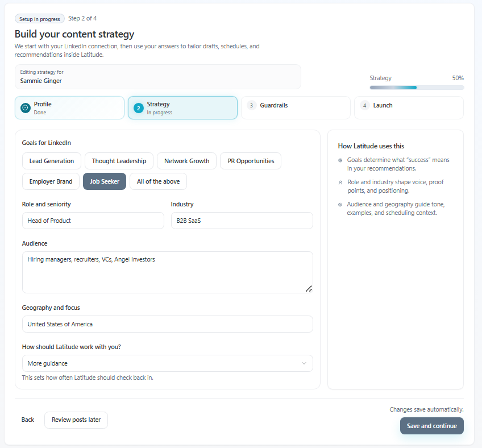Click the Launch step number 4 icon
This screenshot has height=448, width=482.
click(x=365, y=106)
